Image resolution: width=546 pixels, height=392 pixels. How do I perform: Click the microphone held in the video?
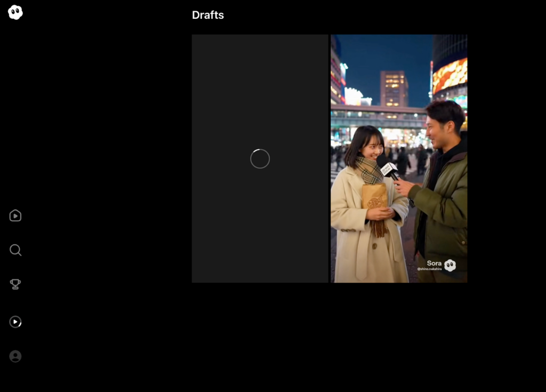[388, 169]
